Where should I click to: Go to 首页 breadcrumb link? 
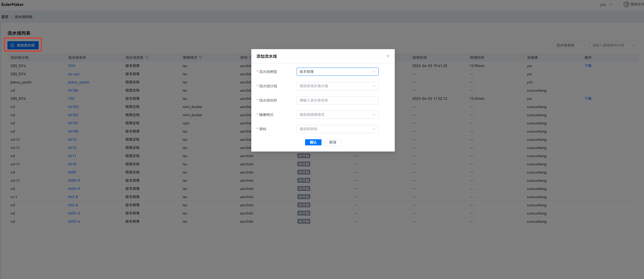click(5, 17)
